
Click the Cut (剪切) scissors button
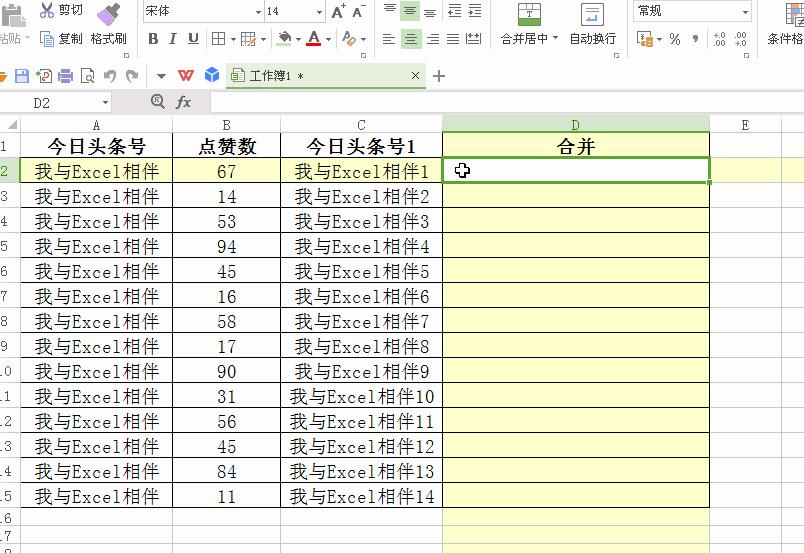(61, 10)
